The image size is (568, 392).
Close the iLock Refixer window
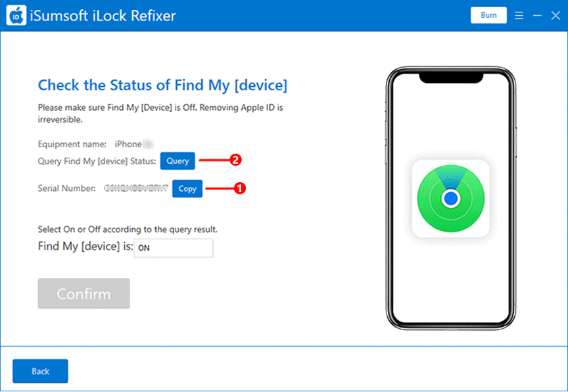click(556, 15)
